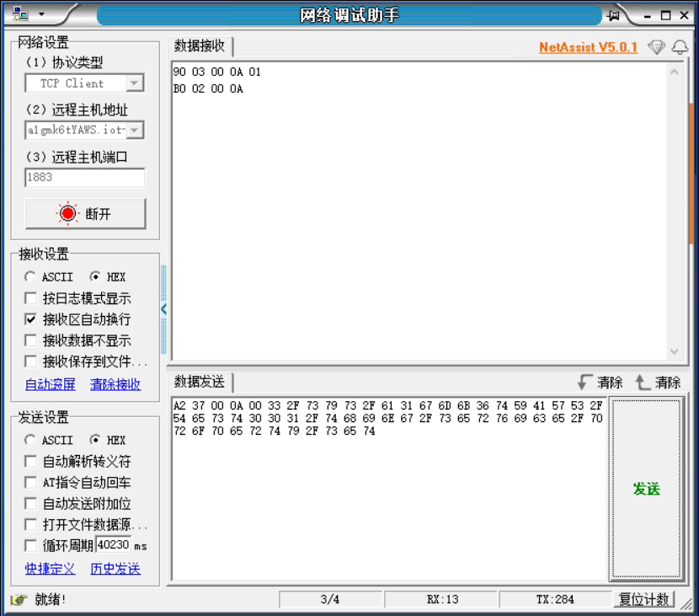
Task: Enable the 接收保存到文件 checkbox
Action: pos(30,362)
